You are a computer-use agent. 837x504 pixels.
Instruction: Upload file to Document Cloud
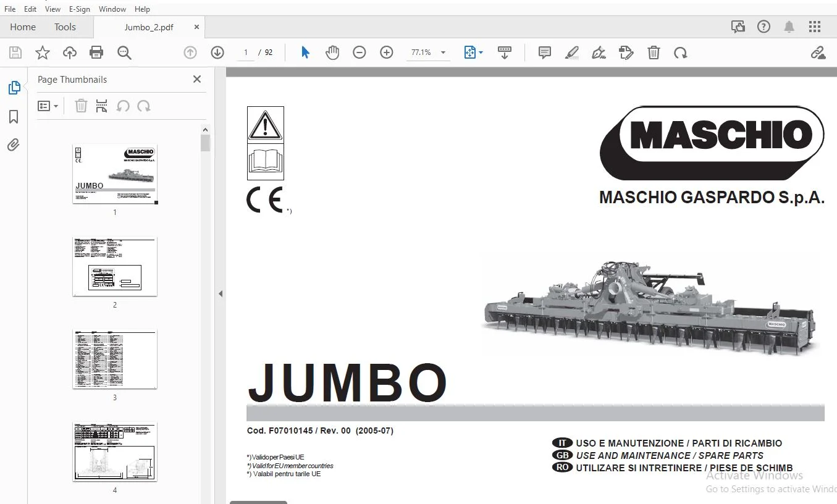point(70,53)
